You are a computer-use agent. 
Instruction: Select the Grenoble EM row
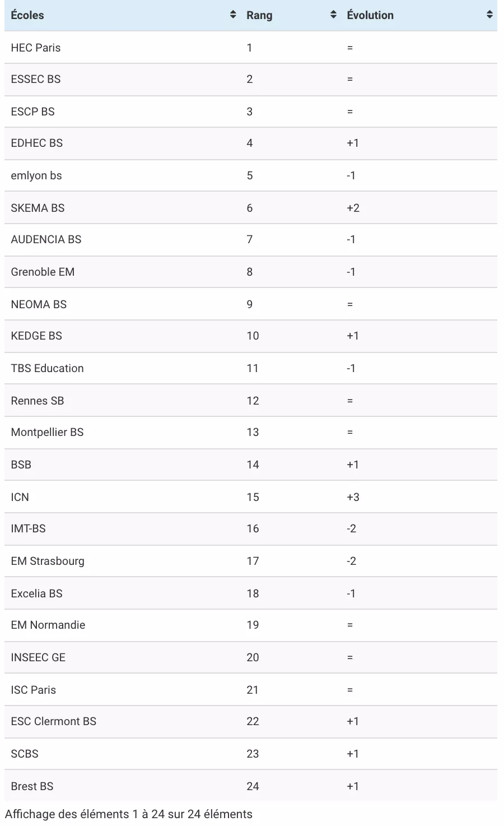[251, 272]
